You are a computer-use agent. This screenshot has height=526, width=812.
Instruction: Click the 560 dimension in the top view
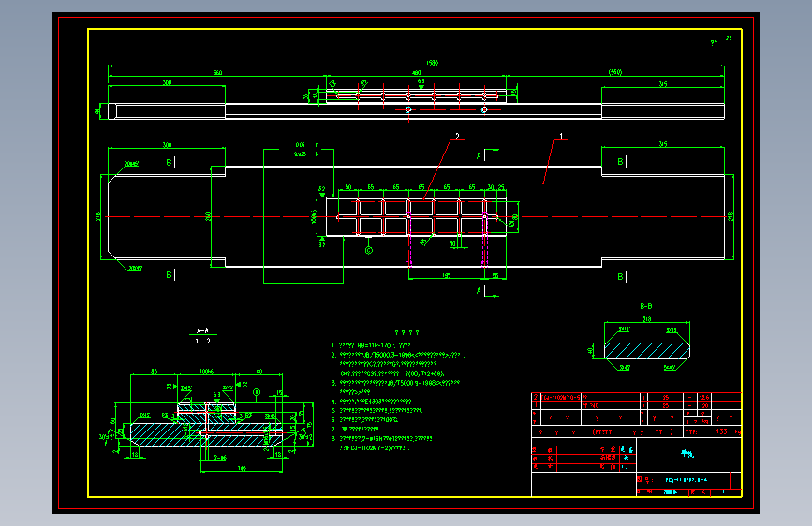(217, 72)
